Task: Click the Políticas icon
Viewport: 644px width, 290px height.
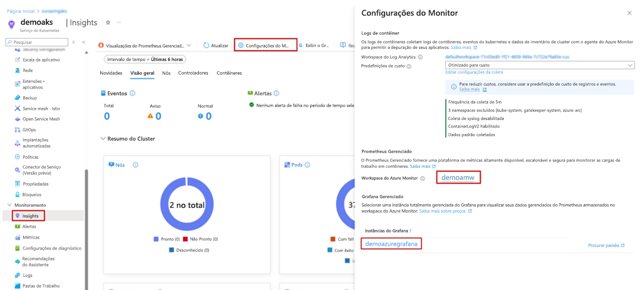Action: 18,157
